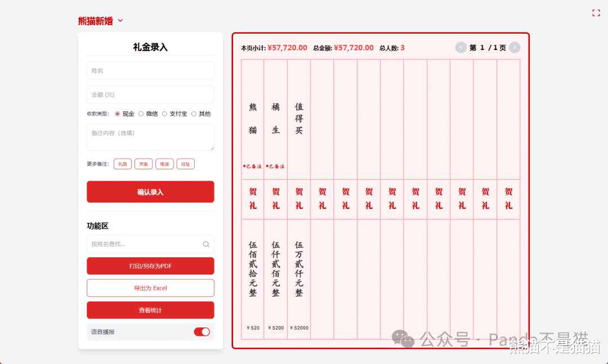
Task: Click the 总人数 3 count
Action: tap(403, 48)
